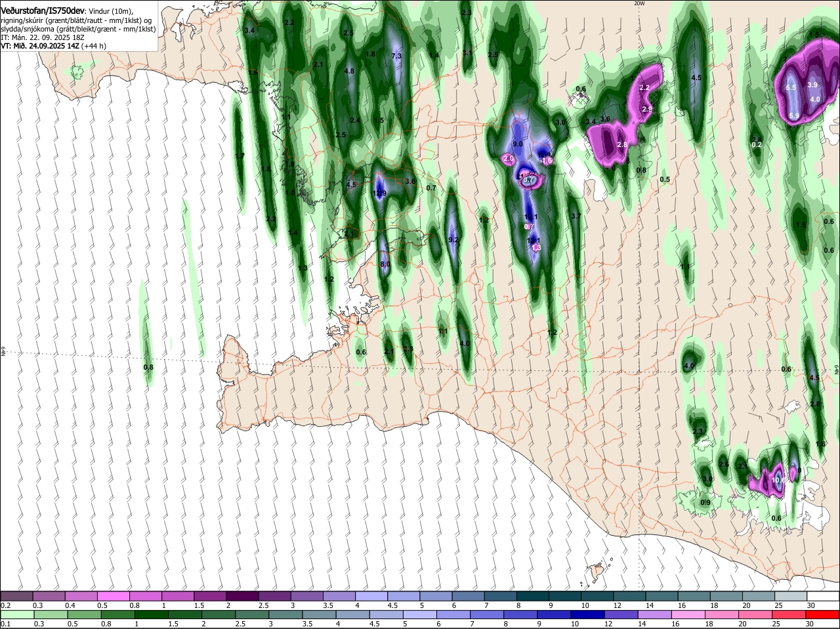Click the 5.9 value in the pink snow area
840x629 pixels.
pos(794,116)
